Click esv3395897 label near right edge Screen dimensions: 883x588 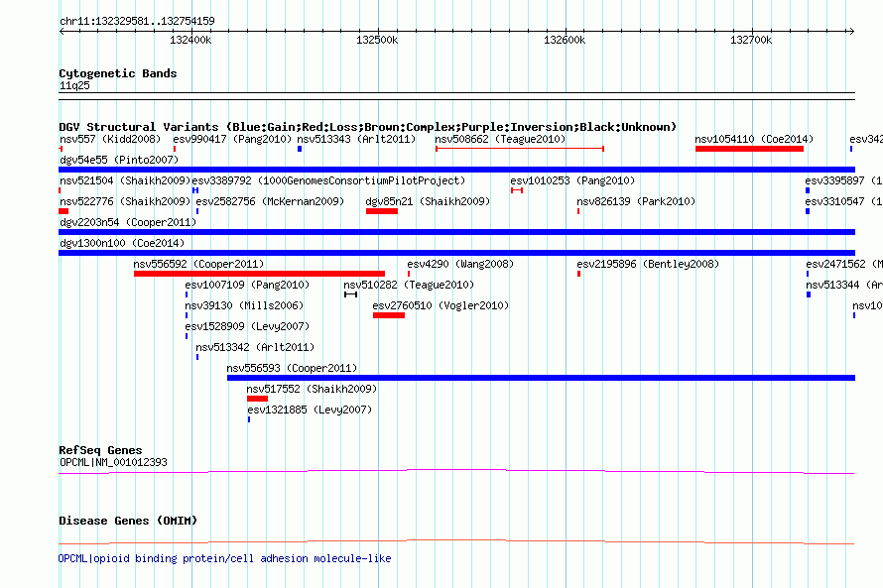(843, 180)
